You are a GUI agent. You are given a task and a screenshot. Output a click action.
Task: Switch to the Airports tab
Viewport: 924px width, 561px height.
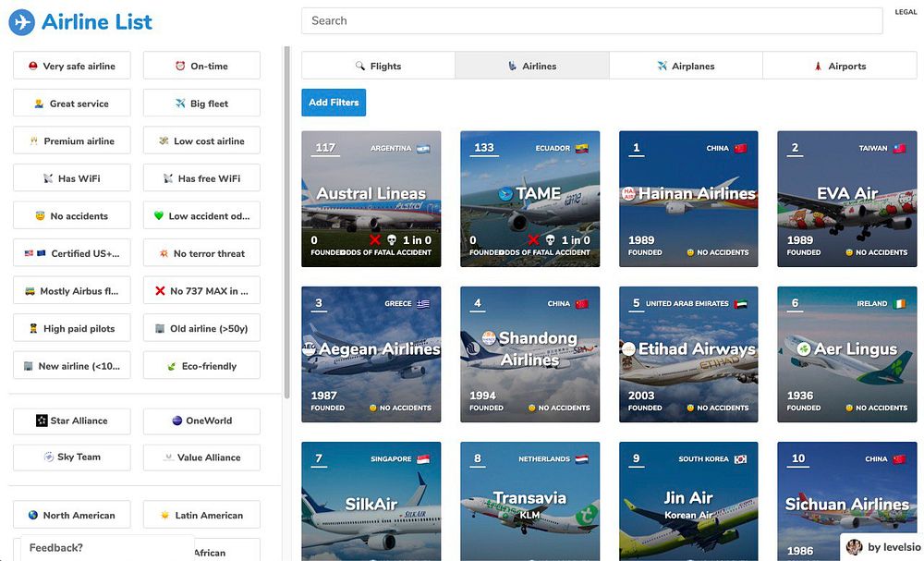tap(840, 66)
